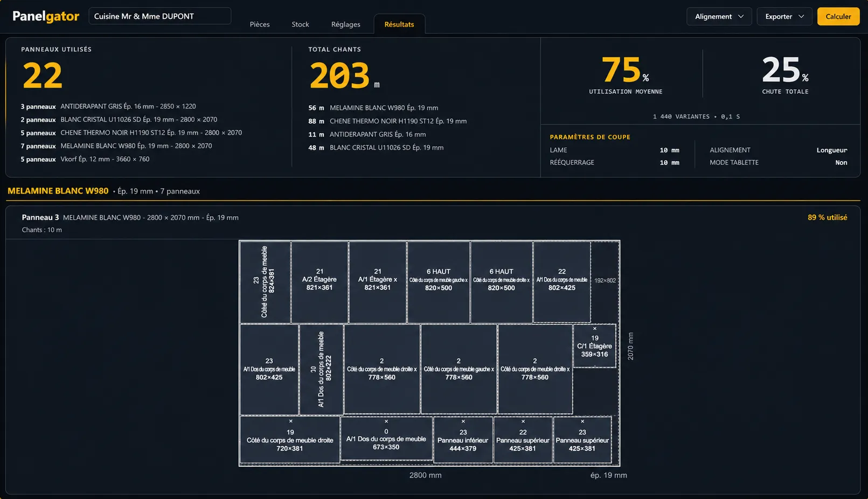The height and width of the screenshot is (499, 868).
Task: Select the Résultats tab
Action: [x=399, y=24]
